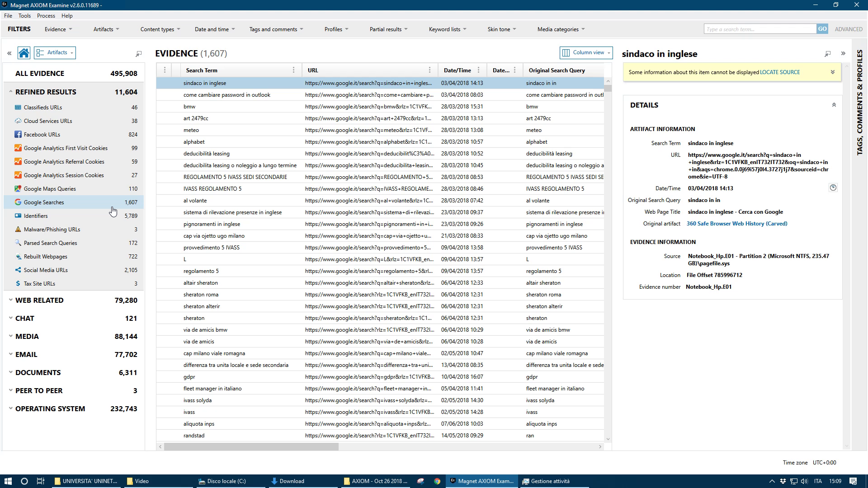
Task: Expand the WEB RELATED section
Action: tap(10, 300)
